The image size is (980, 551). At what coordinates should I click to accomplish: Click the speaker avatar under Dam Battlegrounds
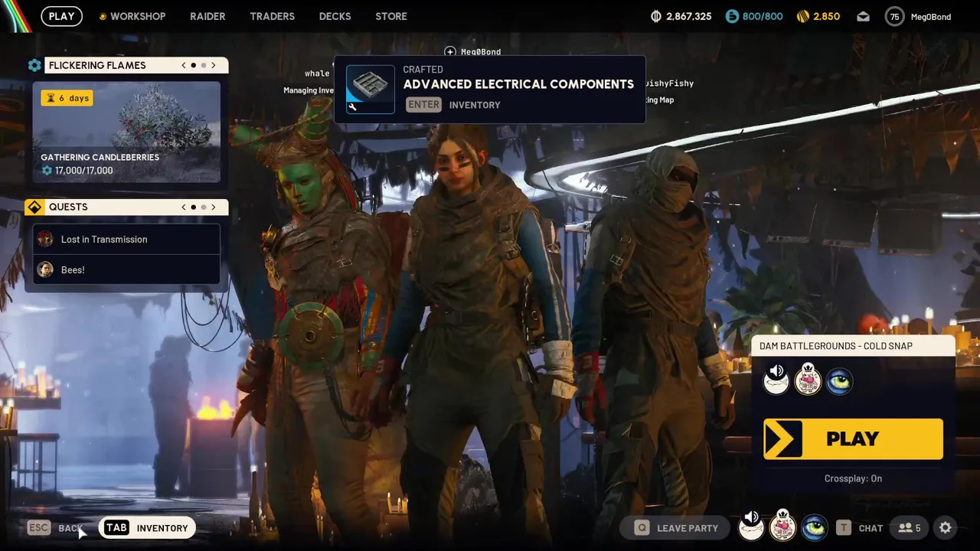coord(776,380)
